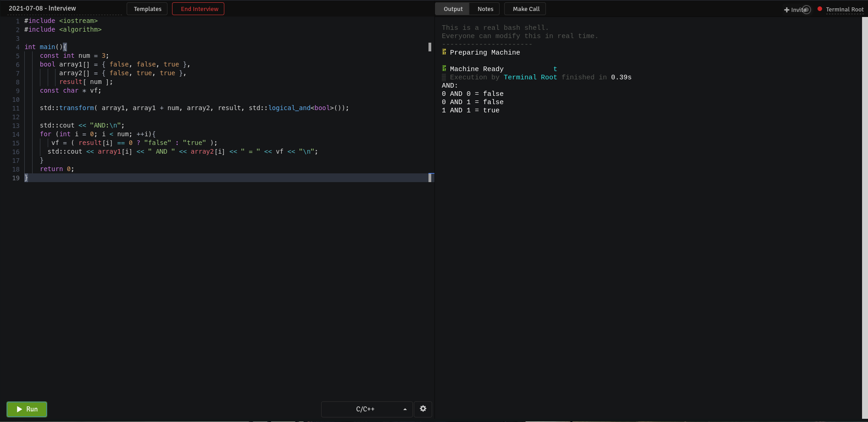Viewport: 868px width, 422px height.
Task: Click the int main() line in the editor
Action: [x=46, y=47]
